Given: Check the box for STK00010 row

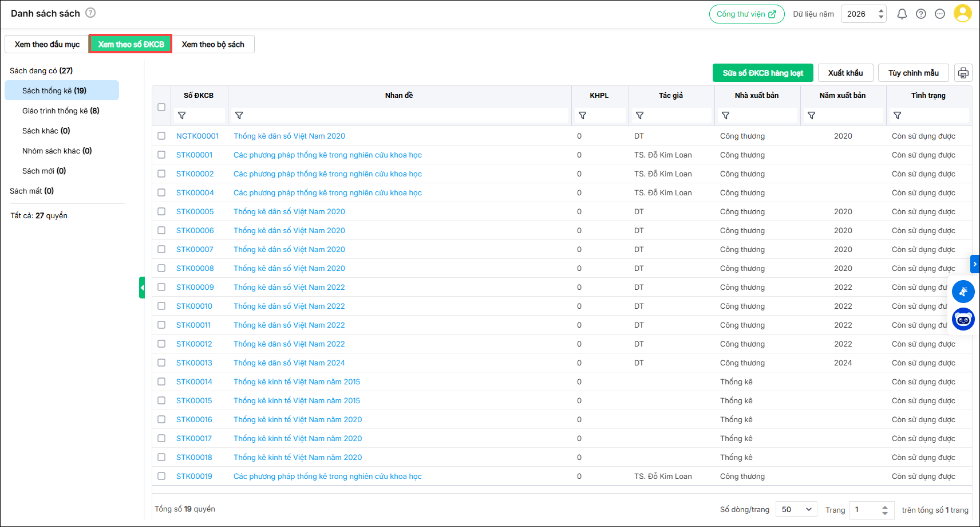Looking at the screenshot, I should click(161, 306).
